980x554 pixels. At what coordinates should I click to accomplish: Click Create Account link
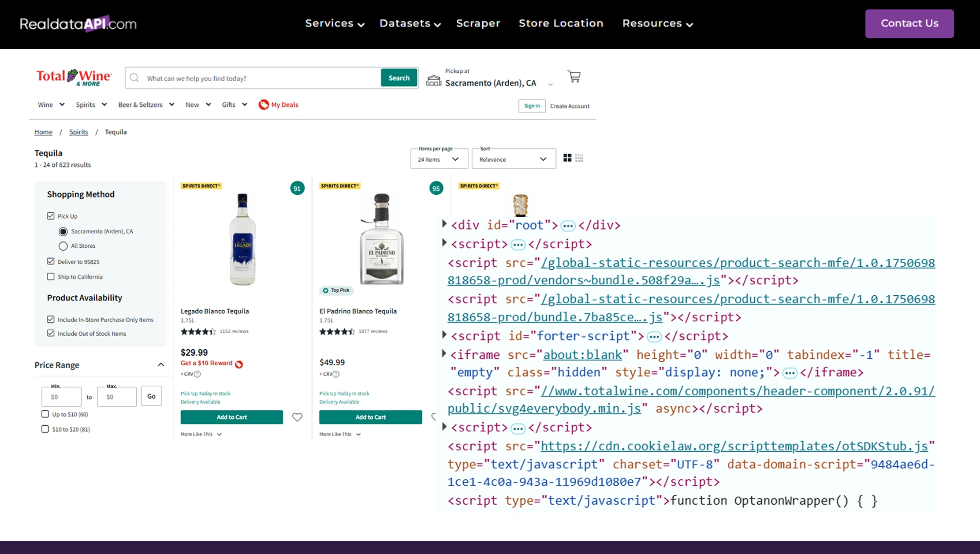click(x=570, y=106)
